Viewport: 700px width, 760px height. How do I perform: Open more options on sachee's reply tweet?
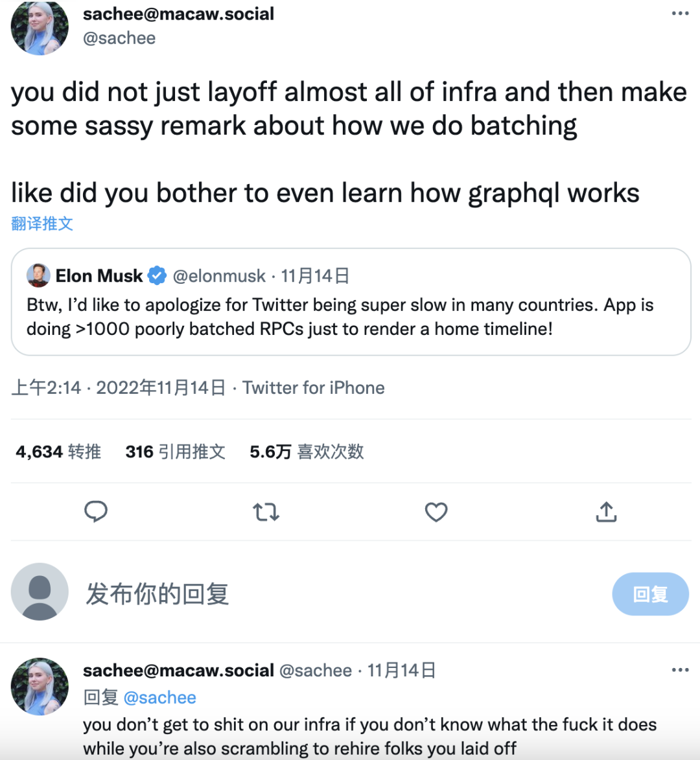coord(681,669)
